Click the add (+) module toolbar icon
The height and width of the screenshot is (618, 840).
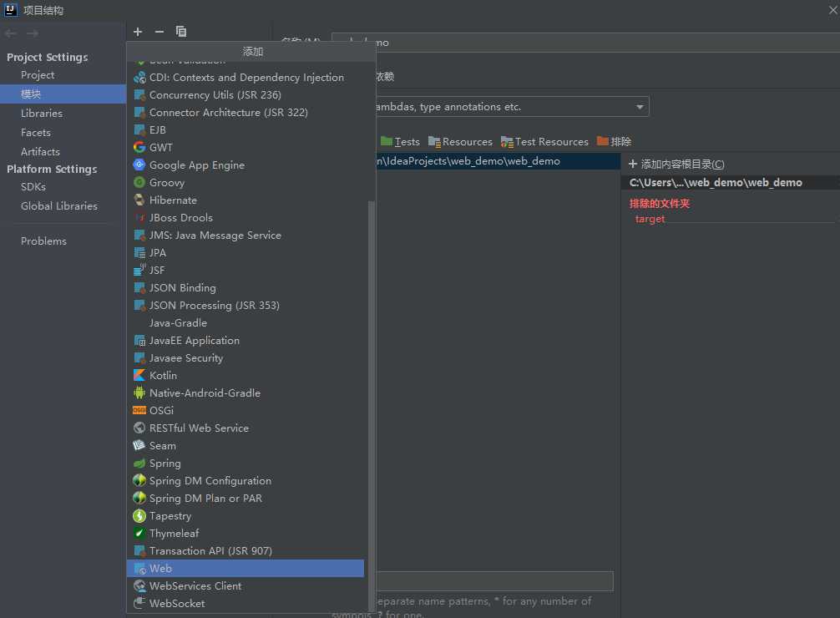click(138, 32)
